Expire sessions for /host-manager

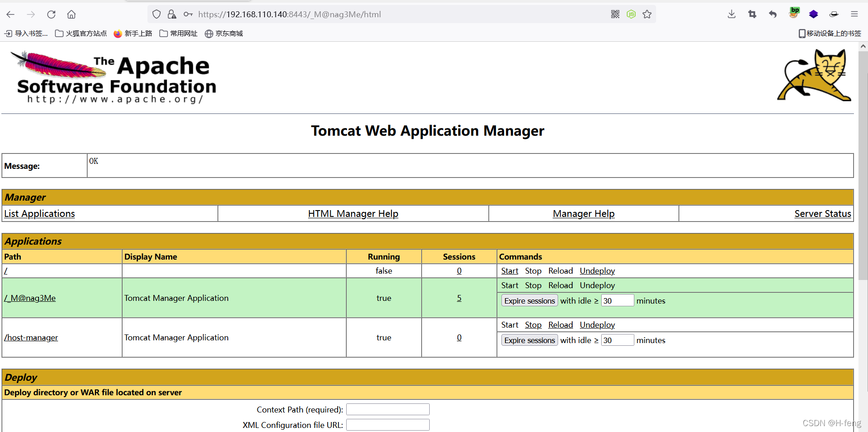530,340
